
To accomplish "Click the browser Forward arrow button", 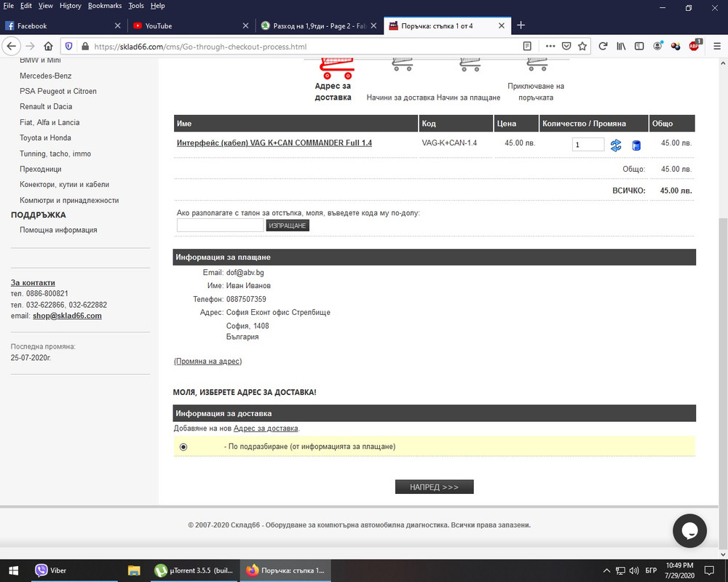I will pyautogui.click(x=30, y=47).
